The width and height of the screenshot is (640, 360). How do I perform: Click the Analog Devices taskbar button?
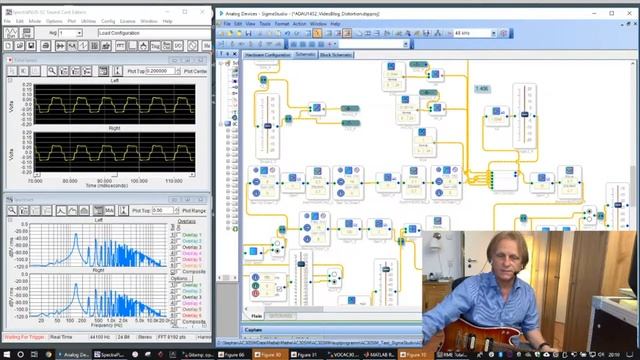[73, 355]
